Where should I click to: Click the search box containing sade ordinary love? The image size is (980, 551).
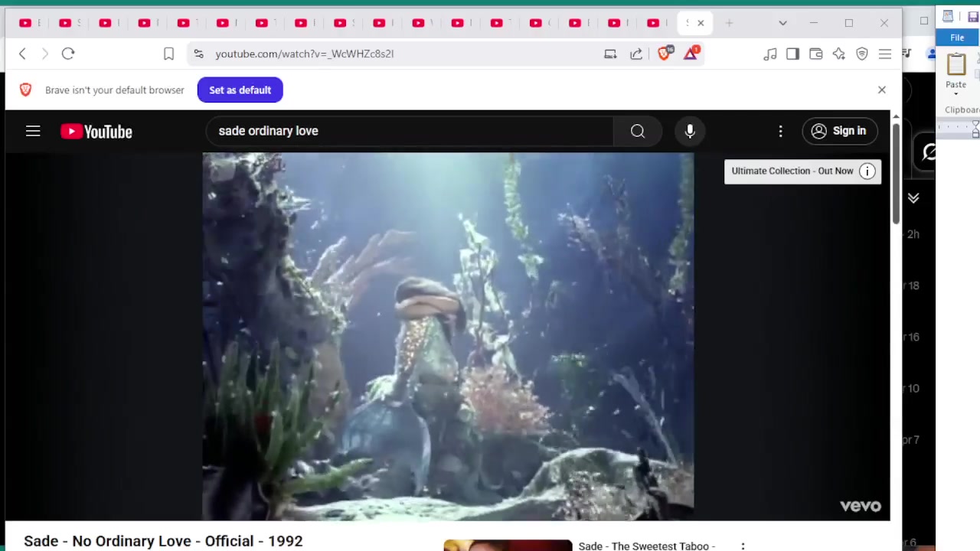click(x=410, y=131)
